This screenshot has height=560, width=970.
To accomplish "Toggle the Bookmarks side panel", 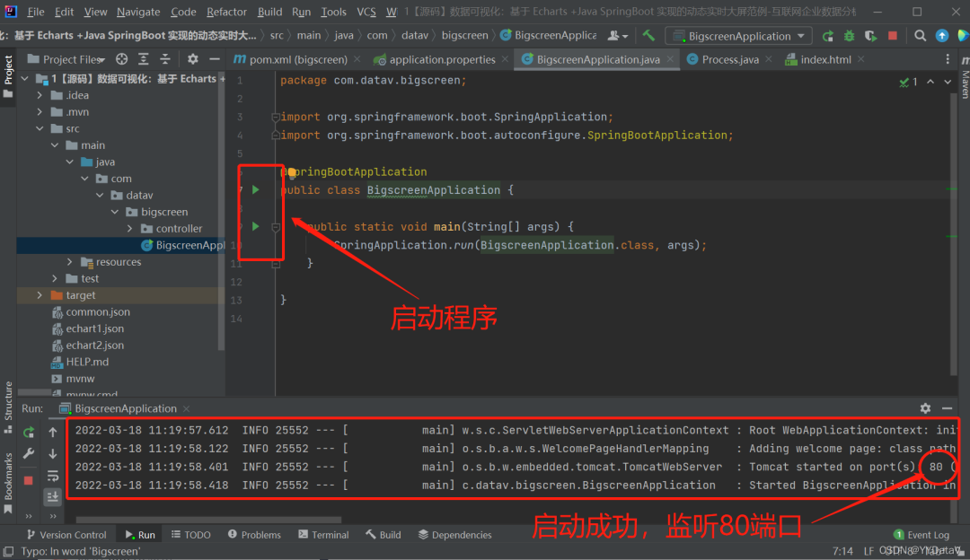I will [8, 482].
